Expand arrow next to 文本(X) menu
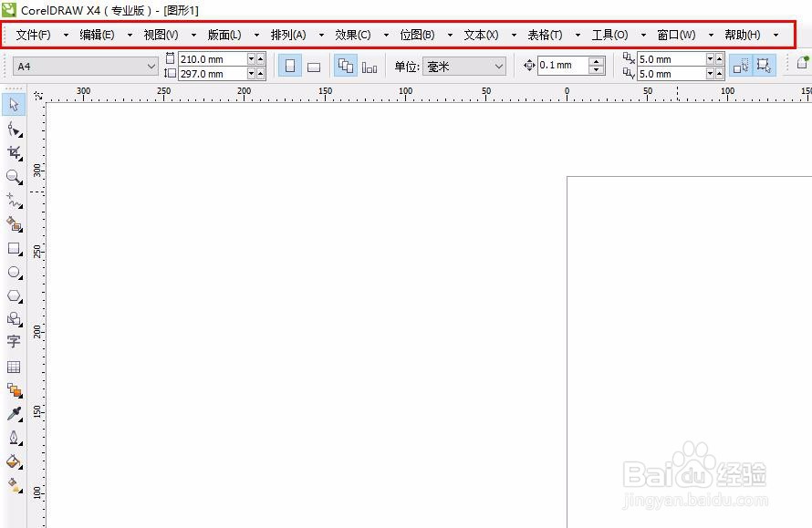812x528 pixels. point(514,36)
